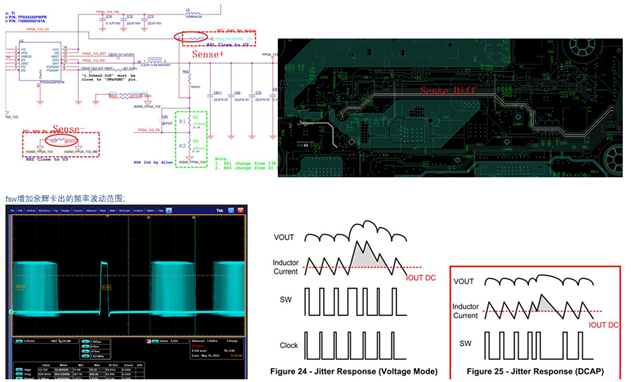
Task: Click the red Sense- label on schematic
Action: (x=69, y=129)
